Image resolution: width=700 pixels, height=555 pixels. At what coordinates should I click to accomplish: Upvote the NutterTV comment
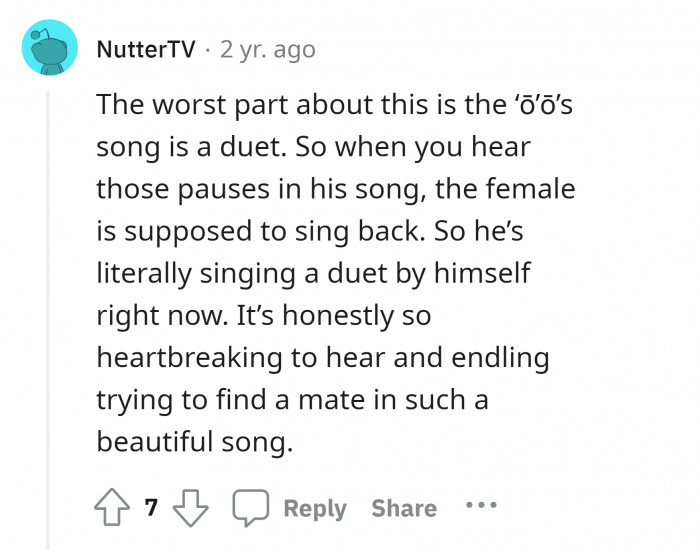(x=113, y=508)
